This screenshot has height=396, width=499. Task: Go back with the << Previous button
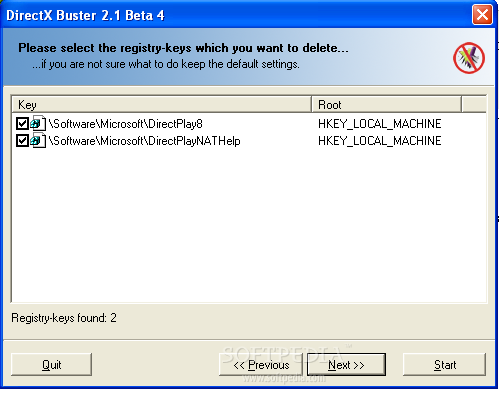click(x=261, y=365)
